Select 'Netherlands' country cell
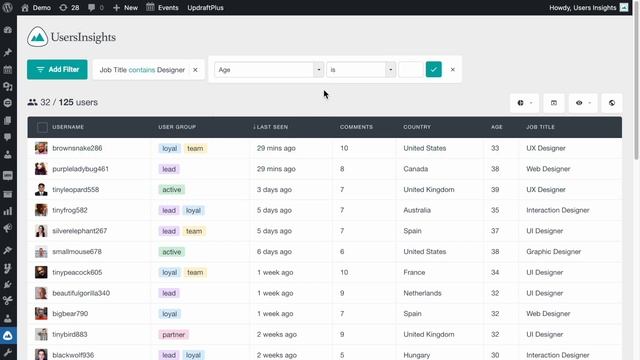This screenshot has width=640, height=360. [x=422, y=293]
